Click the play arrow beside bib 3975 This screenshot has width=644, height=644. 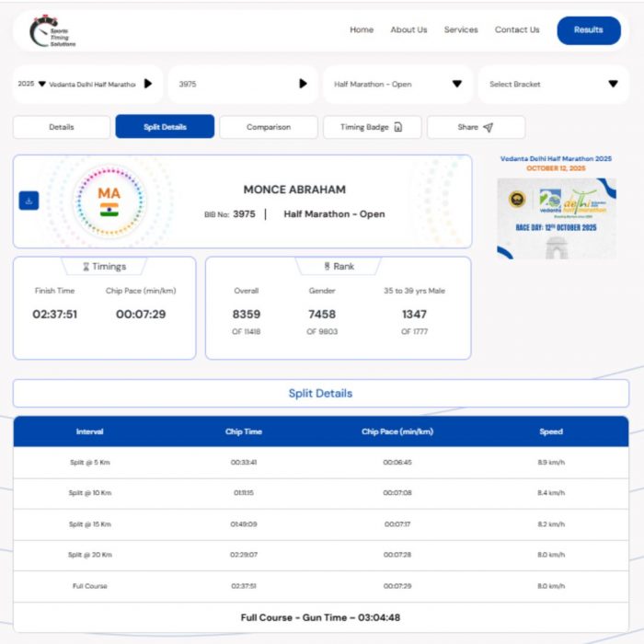click(x=303, y=84)
